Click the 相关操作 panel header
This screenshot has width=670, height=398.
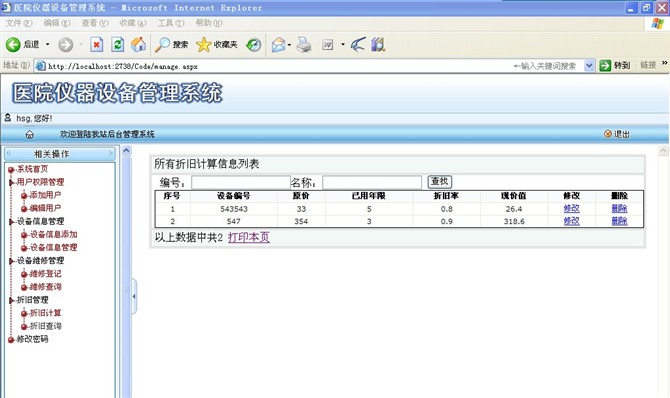point(59,154)
